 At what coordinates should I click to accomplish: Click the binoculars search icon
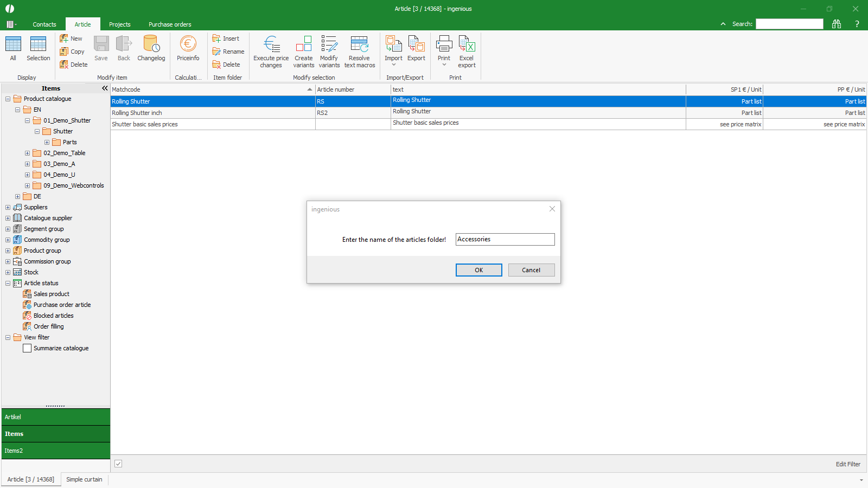click(x=837, y=24)
